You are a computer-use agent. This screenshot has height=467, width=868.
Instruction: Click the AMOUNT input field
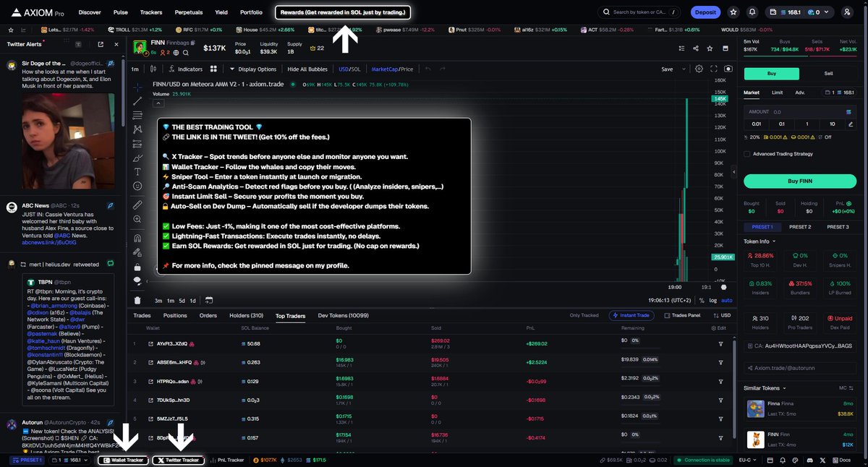(800, 112)
